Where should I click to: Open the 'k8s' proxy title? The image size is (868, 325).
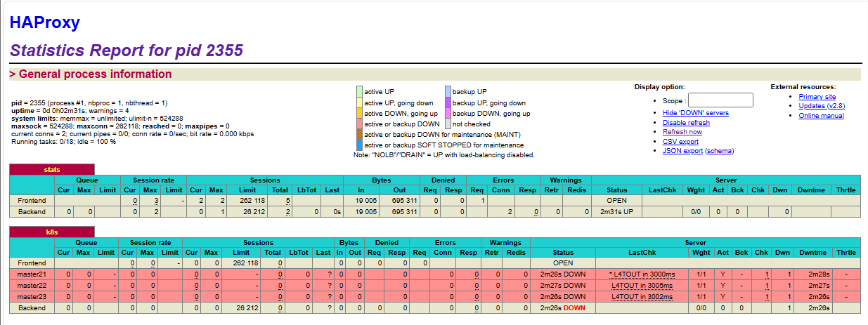tap(52, 231)
